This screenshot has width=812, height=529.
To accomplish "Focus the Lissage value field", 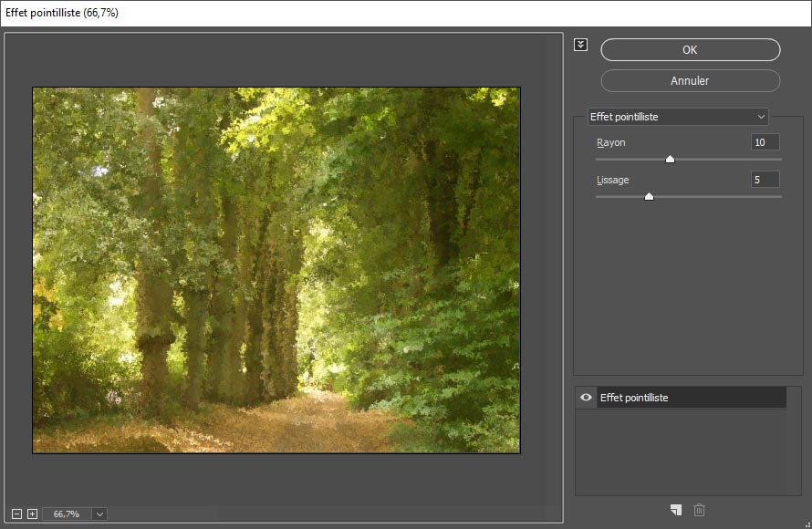I will click(x=765, y=180).
